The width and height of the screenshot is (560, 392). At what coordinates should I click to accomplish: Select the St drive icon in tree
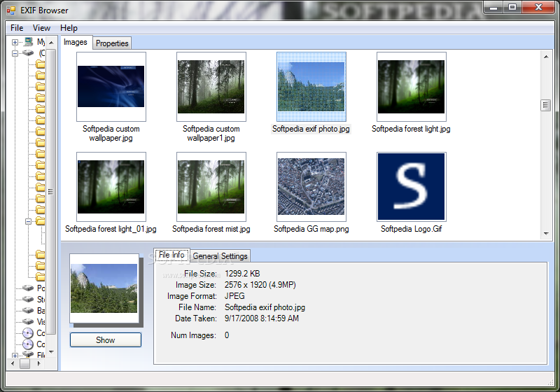click(x=28, y=299)
